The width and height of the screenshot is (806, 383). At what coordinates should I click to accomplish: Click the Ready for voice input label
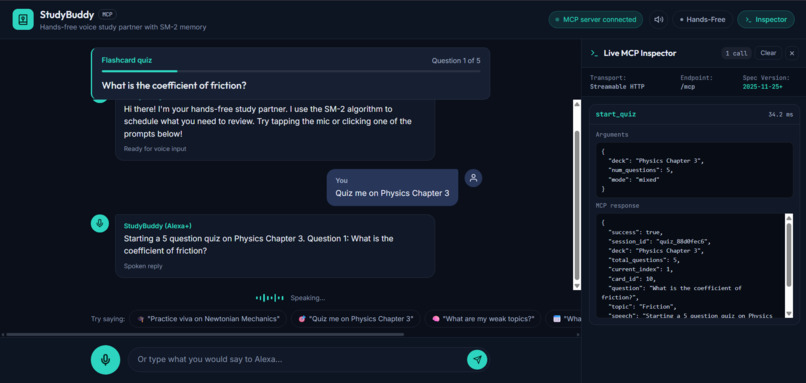pos(155,149)
